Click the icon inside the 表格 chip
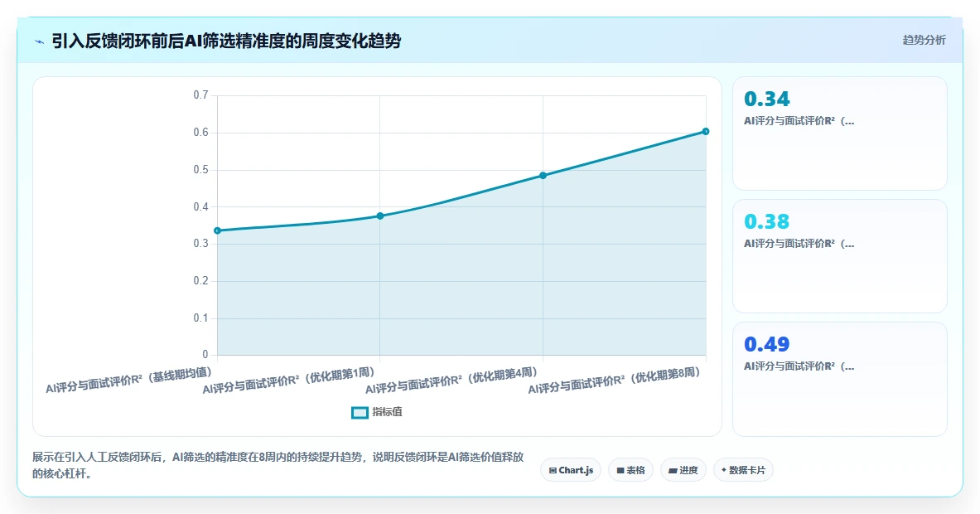The image size is (980, 514). [x=620, y=470]
